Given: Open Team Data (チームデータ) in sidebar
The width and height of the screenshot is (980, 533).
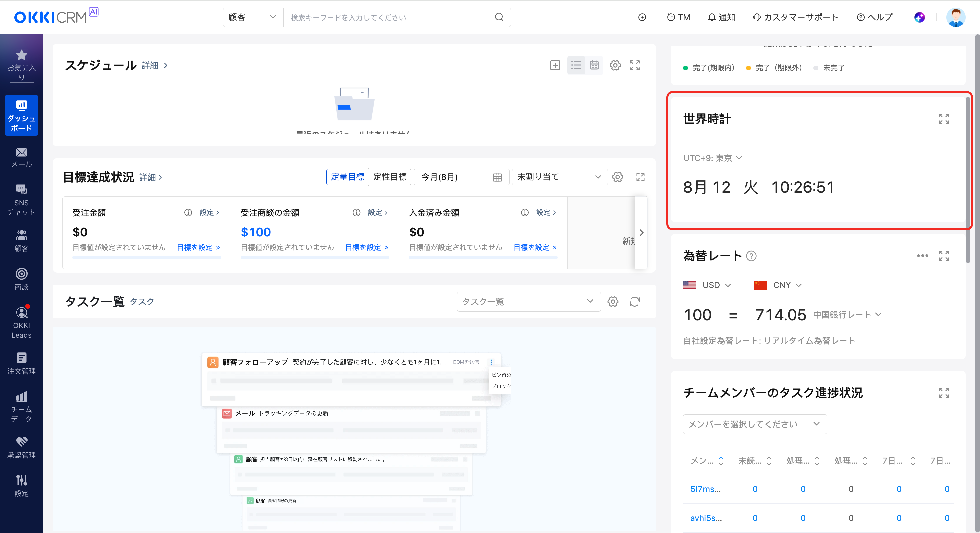Looking at the screenshot, I should coord(21,407).
